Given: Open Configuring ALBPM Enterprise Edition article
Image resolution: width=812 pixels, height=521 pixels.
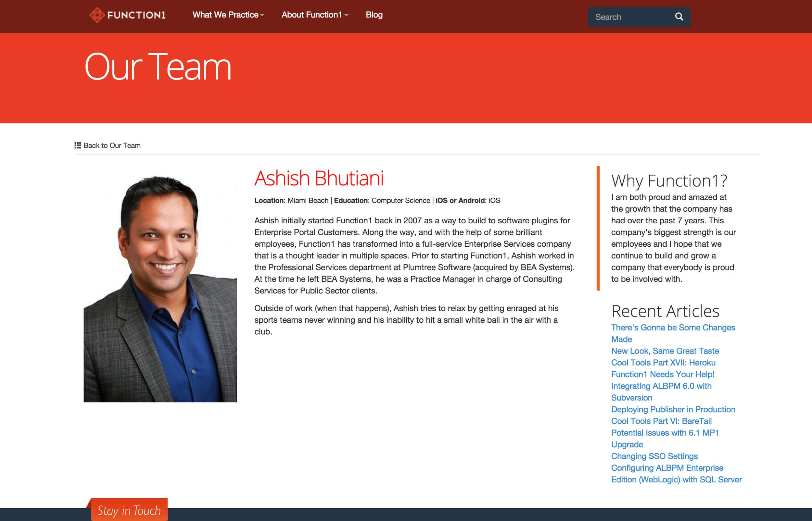Looking at the screenshot, I should point(676,474).
